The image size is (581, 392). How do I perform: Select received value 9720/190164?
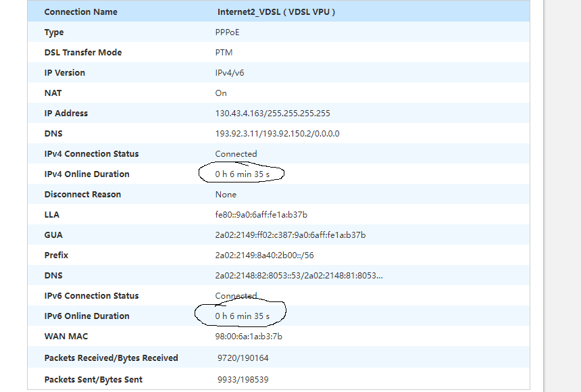pos(243,358)
